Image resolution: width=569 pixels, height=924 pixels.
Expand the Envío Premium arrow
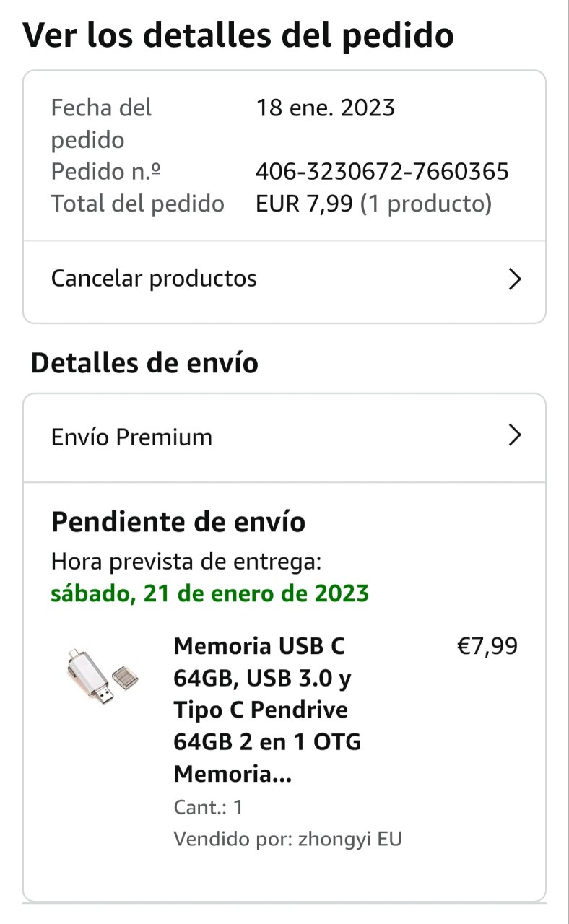pos(514,435)
